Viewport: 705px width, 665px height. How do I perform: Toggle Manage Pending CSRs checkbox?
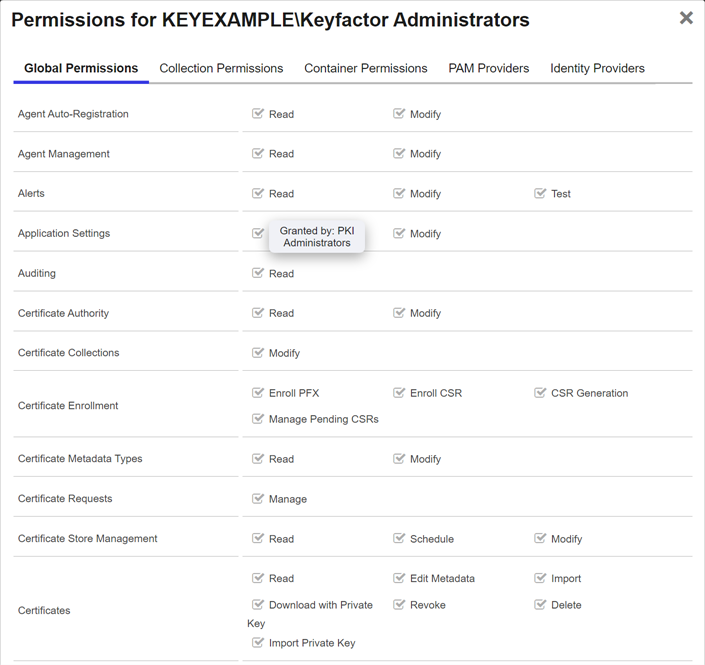(258, 419)
